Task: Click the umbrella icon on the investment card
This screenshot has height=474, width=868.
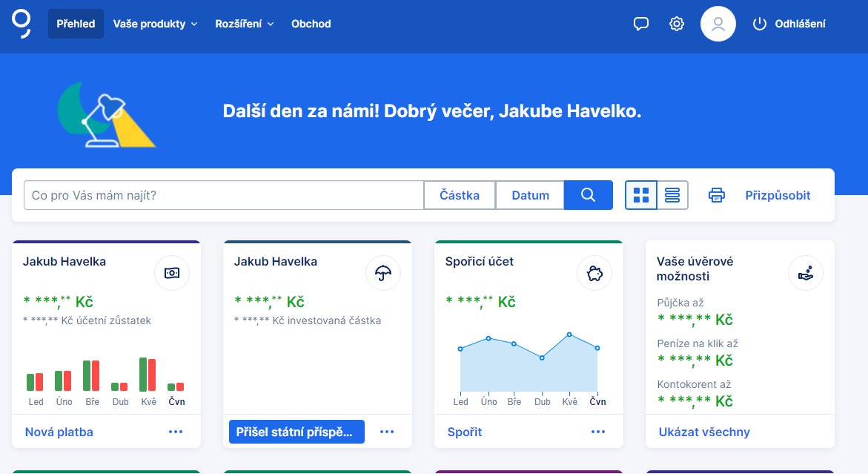Action: 383,273
